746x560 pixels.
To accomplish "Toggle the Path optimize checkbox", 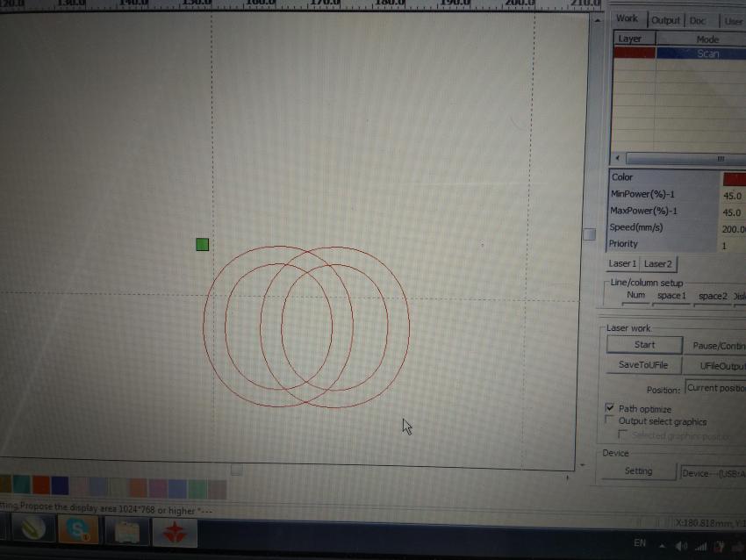I will coord(610,409).
